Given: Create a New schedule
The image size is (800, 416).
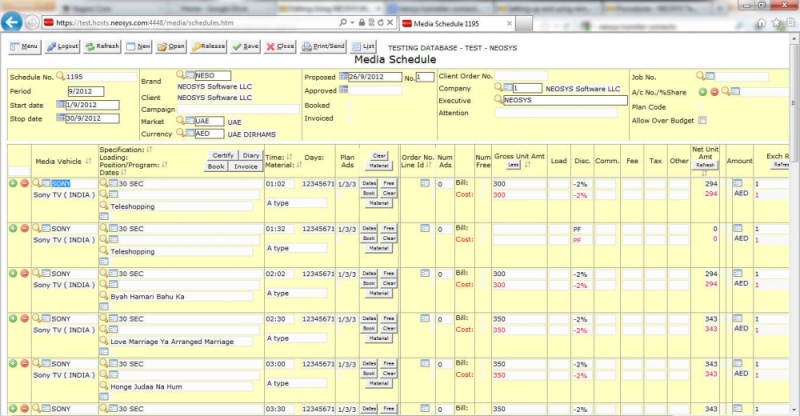Looking at the screenshot, I should pyautogui.click(x=138, y=46).
